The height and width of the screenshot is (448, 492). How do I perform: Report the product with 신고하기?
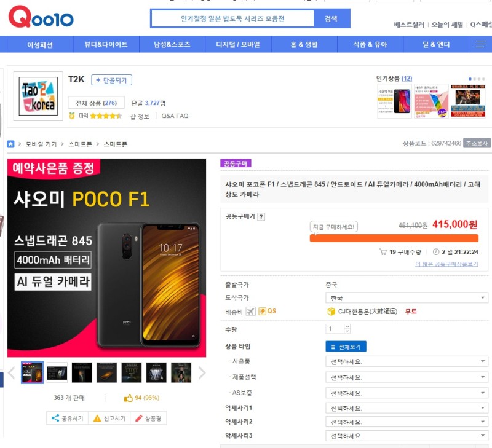click(109, 419)
